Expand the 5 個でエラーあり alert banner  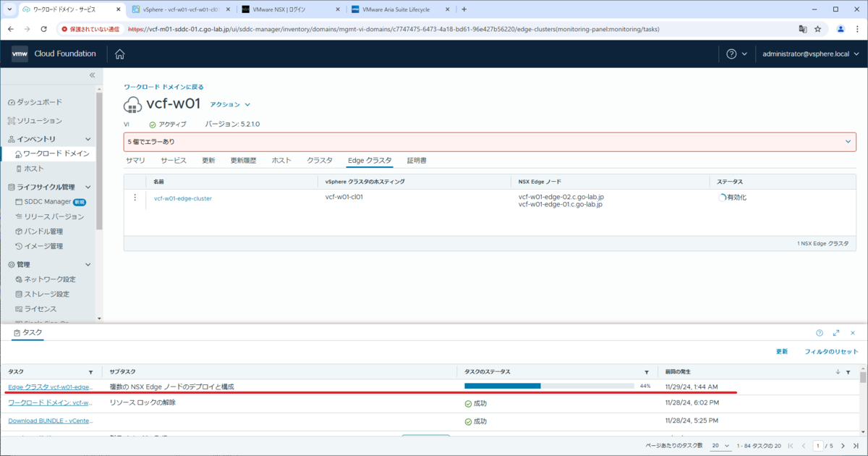click(x=848, y=142)
